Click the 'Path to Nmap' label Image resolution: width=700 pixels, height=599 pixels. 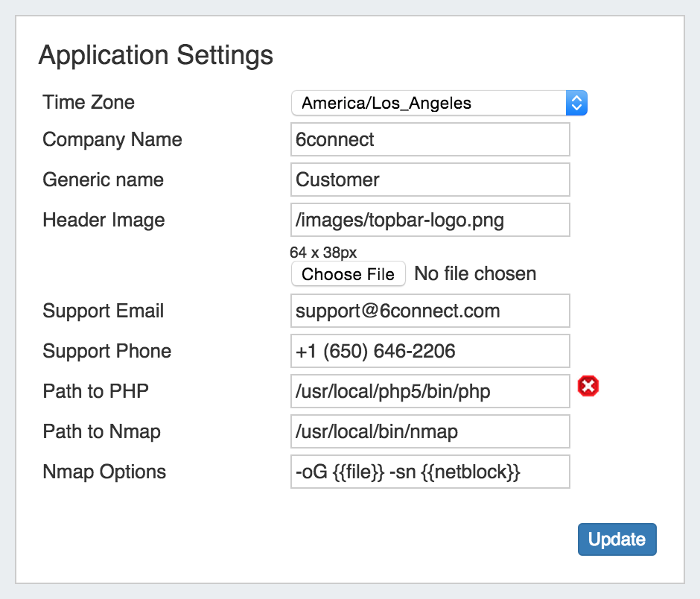(102, 431)
